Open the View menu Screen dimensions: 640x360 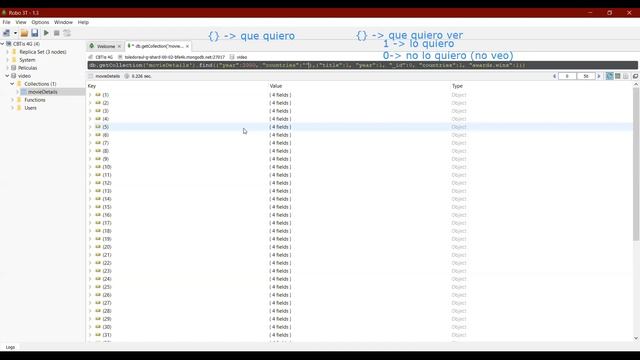pos(21,22)
